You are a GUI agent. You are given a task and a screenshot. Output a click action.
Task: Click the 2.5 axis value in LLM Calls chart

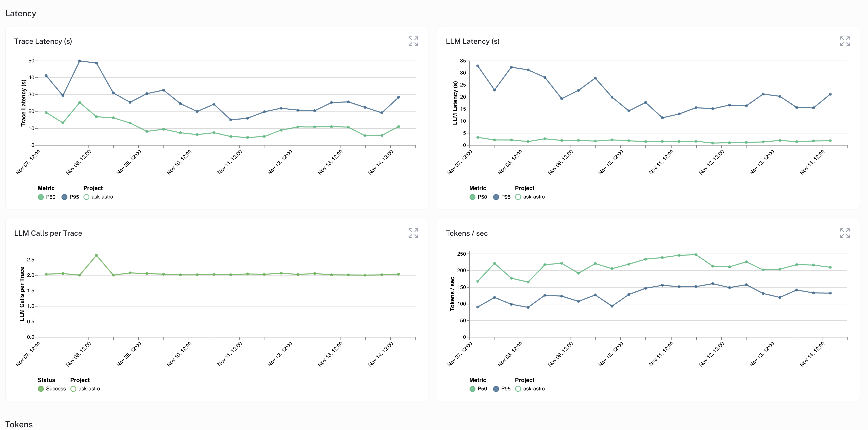coord(31,260)
